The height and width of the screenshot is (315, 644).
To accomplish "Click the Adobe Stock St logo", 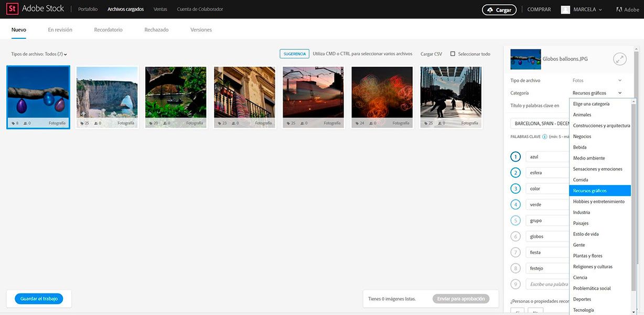I will [x=13, y=9].
